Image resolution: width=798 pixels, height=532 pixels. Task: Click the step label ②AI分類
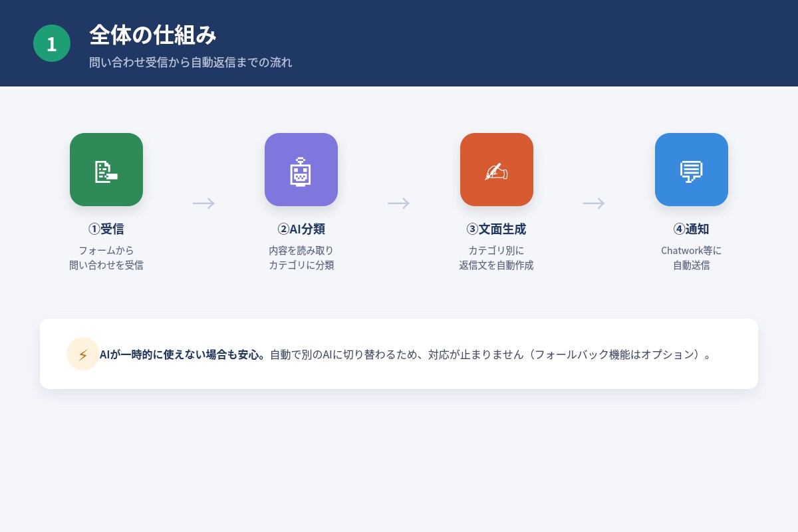(x=301, y=229)
